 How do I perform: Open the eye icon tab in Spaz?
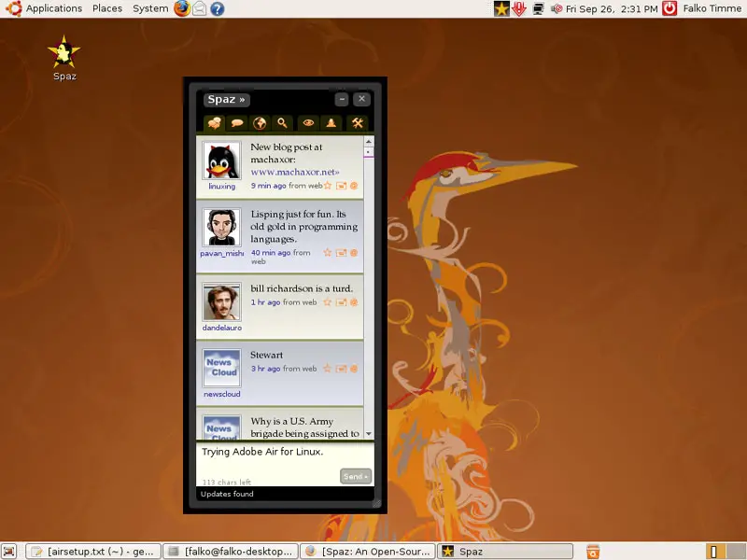[308, 123]
